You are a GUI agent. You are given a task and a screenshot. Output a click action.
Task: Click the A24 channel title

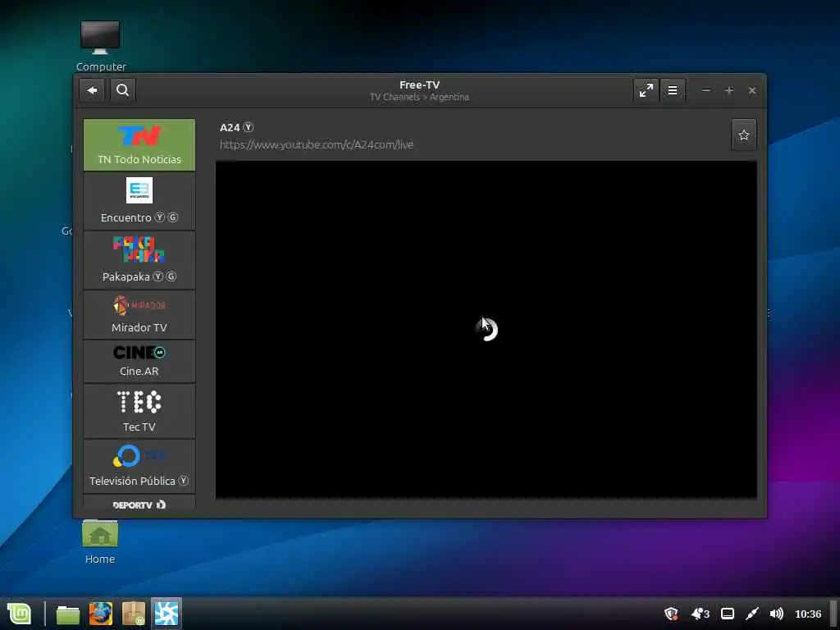pyautogui.click(x=230, y=127)
